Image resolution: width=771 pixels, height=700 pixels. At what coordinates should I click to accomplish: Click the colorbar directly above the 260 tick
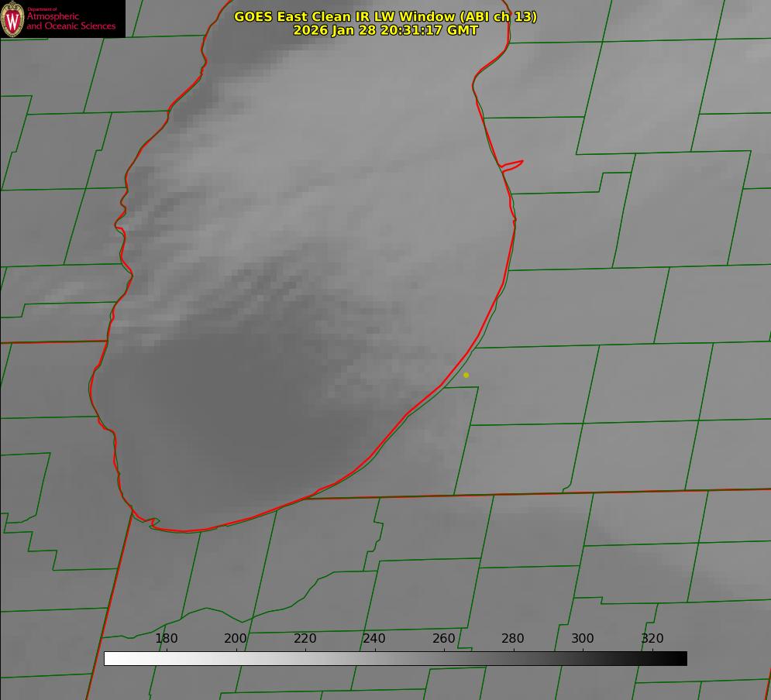pos(444,658)
